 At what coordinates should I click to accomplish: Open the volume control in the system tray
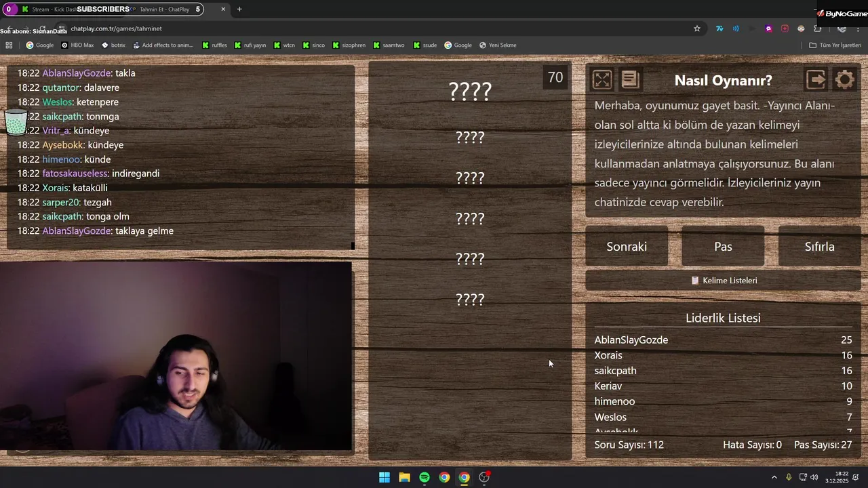coord(814,477)
